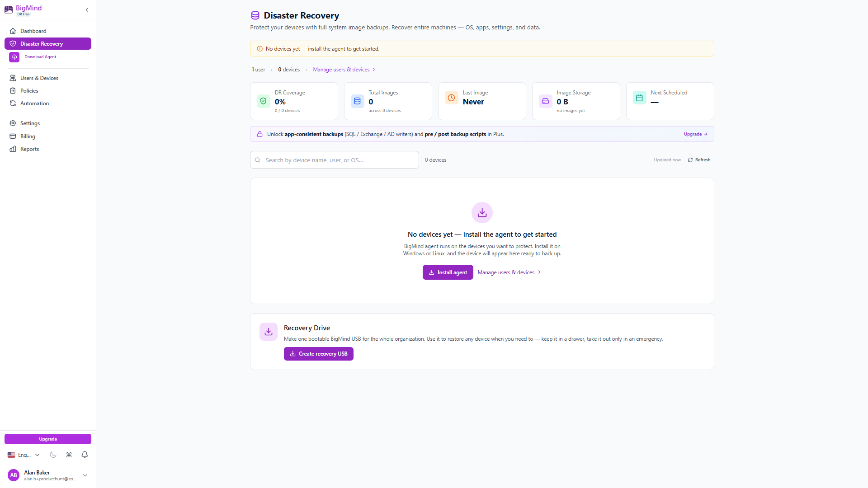Click the Refresh button
Viewport: 868px width, 488px height.
(x=699, y=160)
